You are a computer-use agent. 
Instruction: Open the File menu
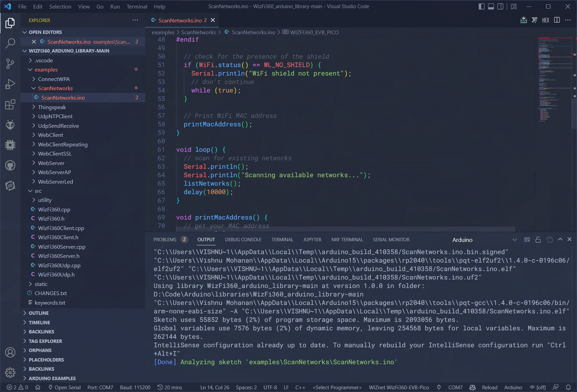click(22, 6)
